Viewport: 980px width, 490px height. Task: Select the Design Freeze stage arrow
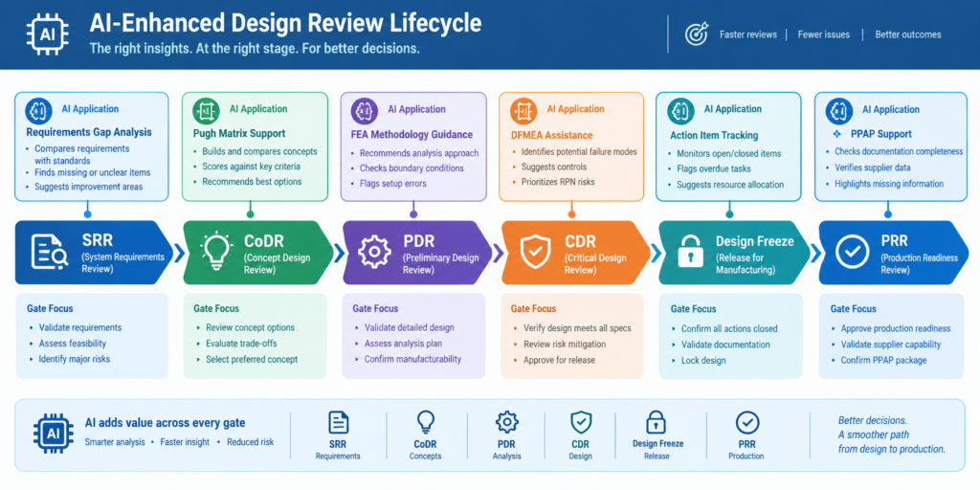[x=736, y=253]
